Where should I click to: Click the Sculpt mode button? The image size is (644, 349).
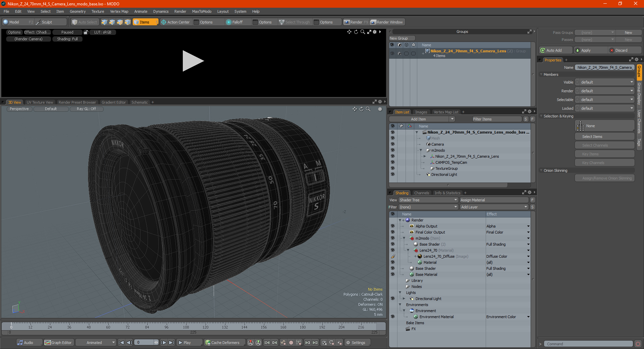pos(50,22)
